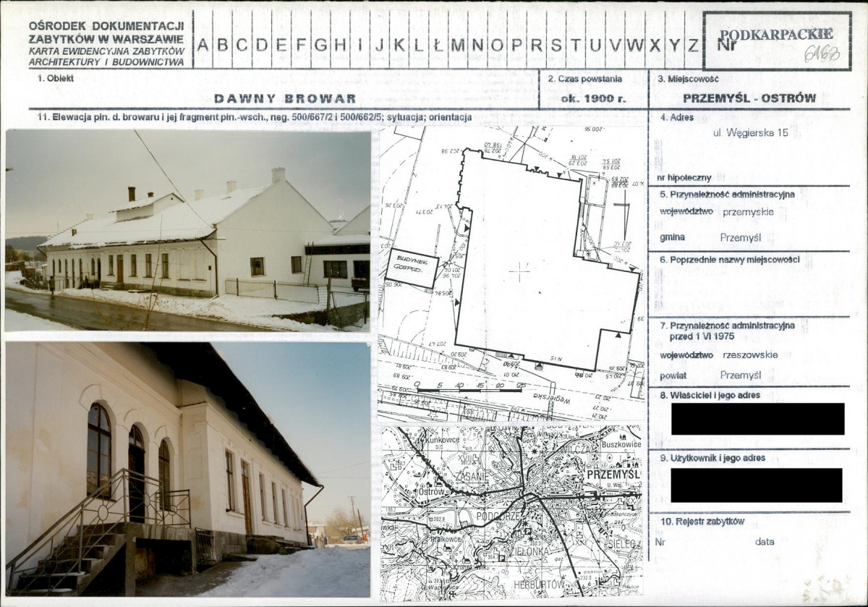The height and width of the screenshot is (607, 868).
Task: Open the top brewery exterior photo
Action: (x=187, y=231)
